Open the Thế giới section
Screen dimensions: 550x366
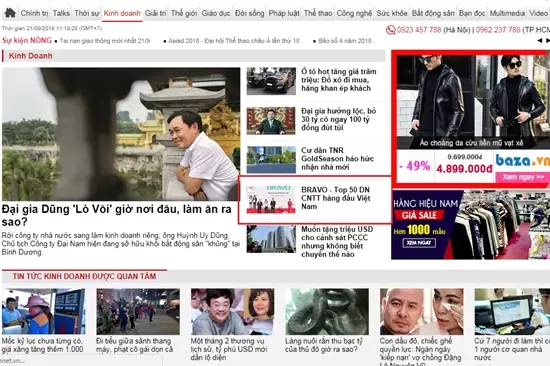click(x=184, y=13)
